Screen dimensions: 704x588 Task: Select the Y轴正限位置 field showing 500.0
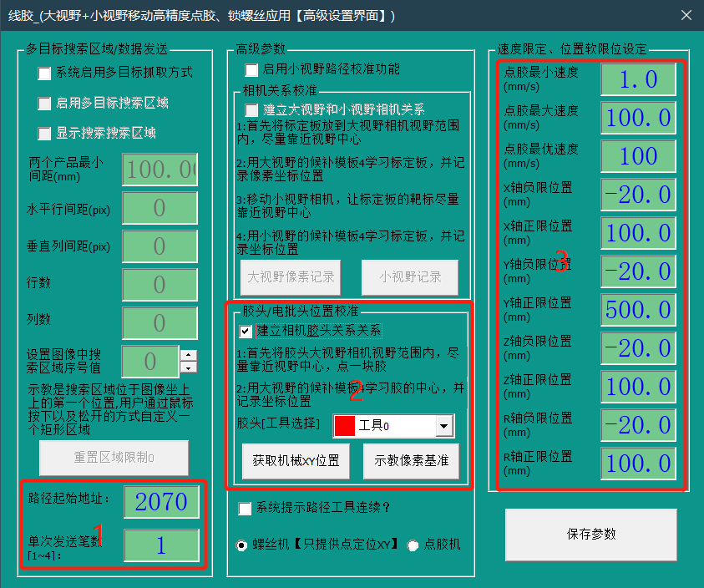639,310
